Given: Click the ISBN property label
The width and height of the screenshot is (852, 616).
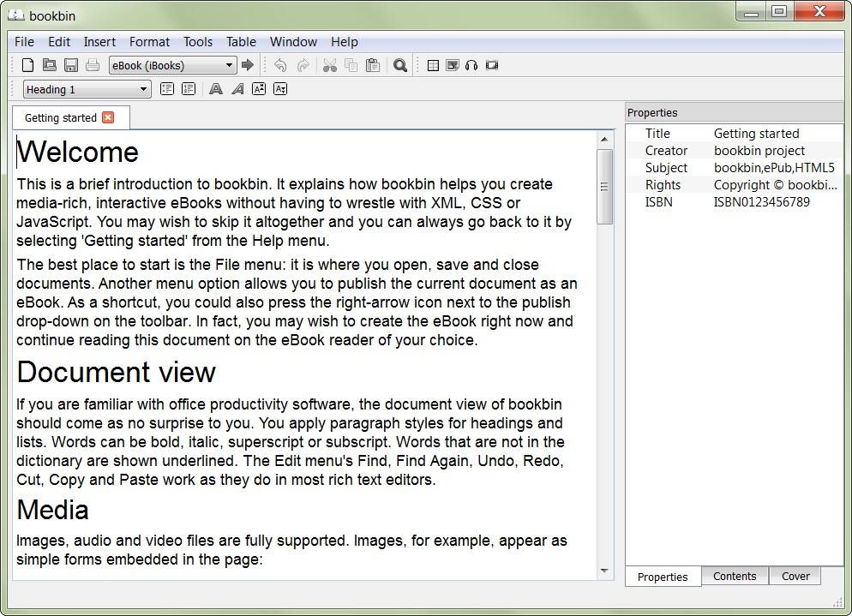Looking at the screenshot, I should 658,202.
